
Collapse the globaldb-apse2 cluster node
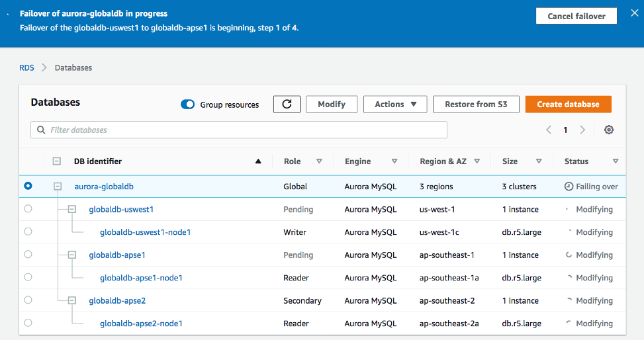(72, 300)
